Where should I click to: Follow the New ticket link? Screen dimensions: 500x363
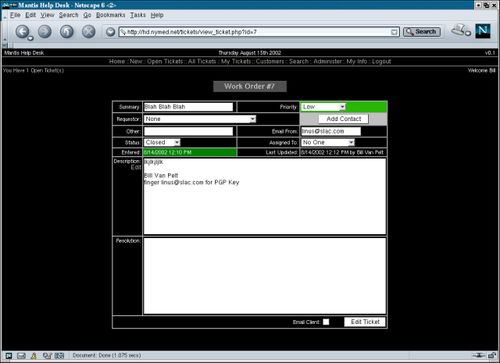(136, 61)
